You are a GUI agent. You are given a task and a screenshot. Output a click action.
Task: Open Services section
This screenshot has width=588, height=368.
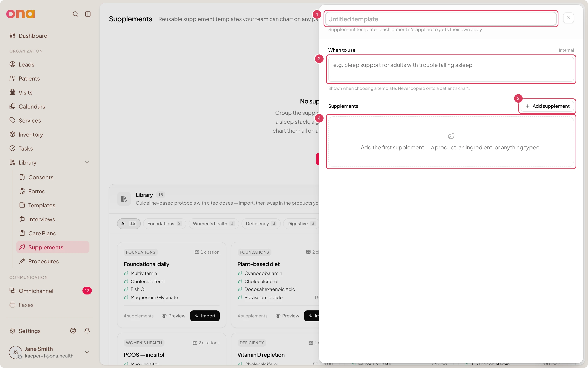(x=50, y=120)
